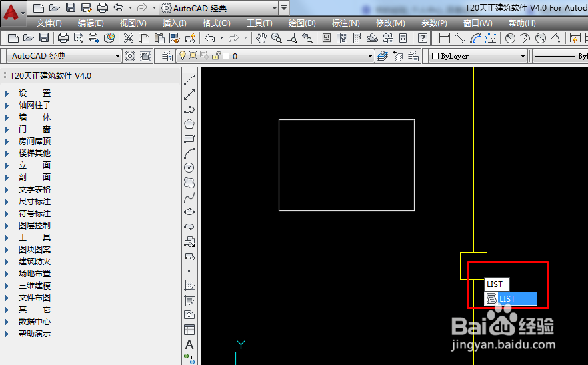Click 数据中心 in Tianzheng panel
Screen dimensions: 588x365
[35, 322]
